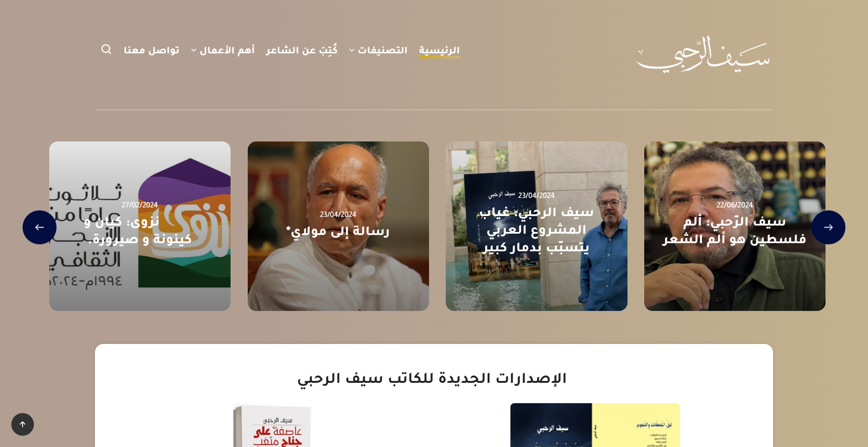Expand the التصنيفات dropdown chevron

[352, 50]
